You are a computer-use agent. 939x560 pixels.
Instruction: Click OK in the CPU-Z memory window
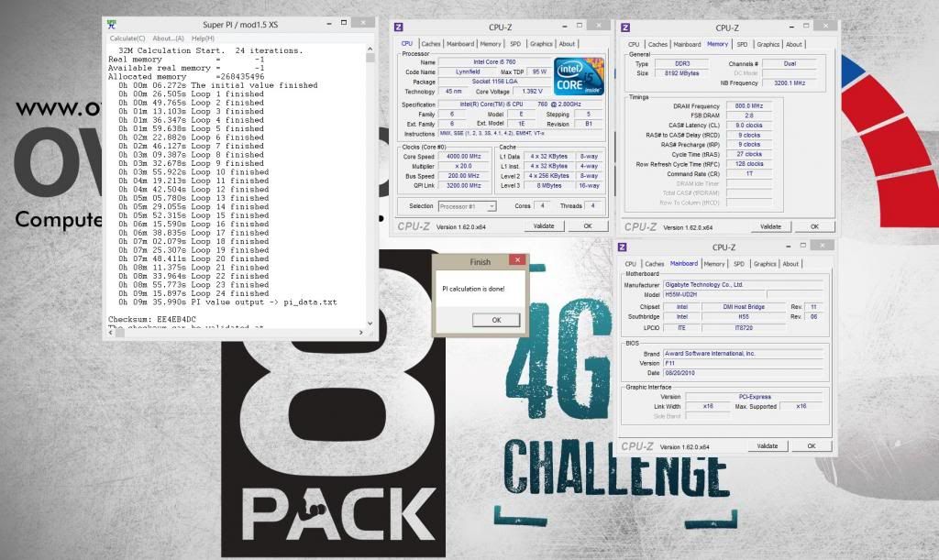pos(814,226)
